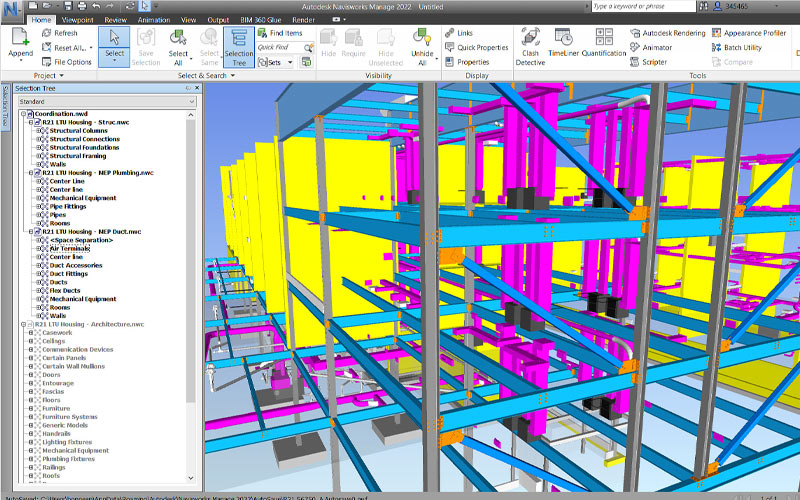Collapse the Coordination.nwd root node

click(23, 114)
